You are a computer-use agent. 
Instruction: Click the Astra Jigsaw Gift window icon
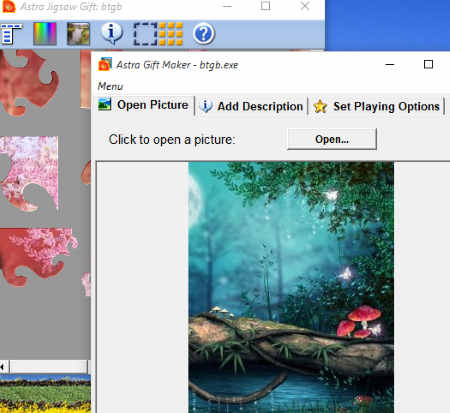(x=8, y=6)
